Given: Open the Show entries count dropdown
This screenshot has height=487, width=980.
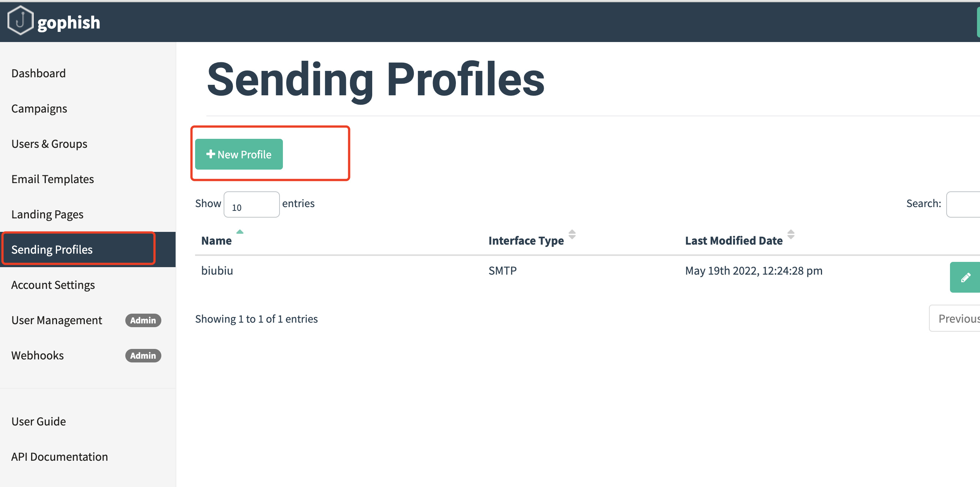Looking at the screenshot, I should point(251,205).
